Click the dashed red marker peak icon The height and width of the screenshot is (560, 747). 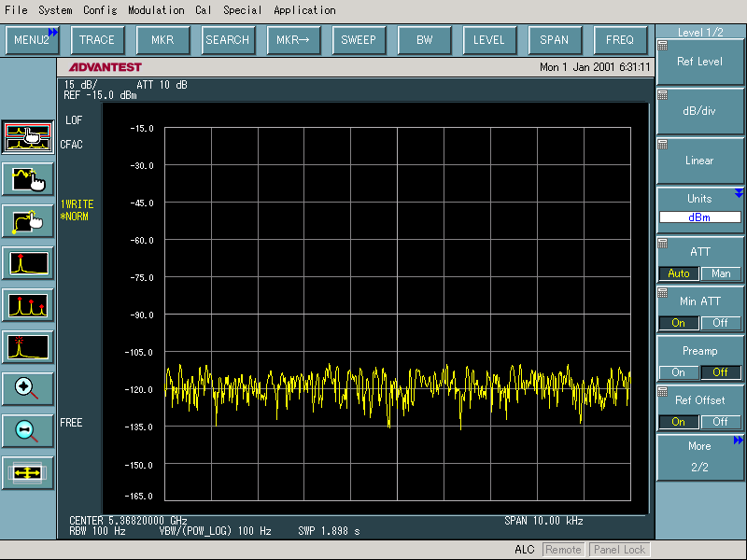[x=27, y=347]
